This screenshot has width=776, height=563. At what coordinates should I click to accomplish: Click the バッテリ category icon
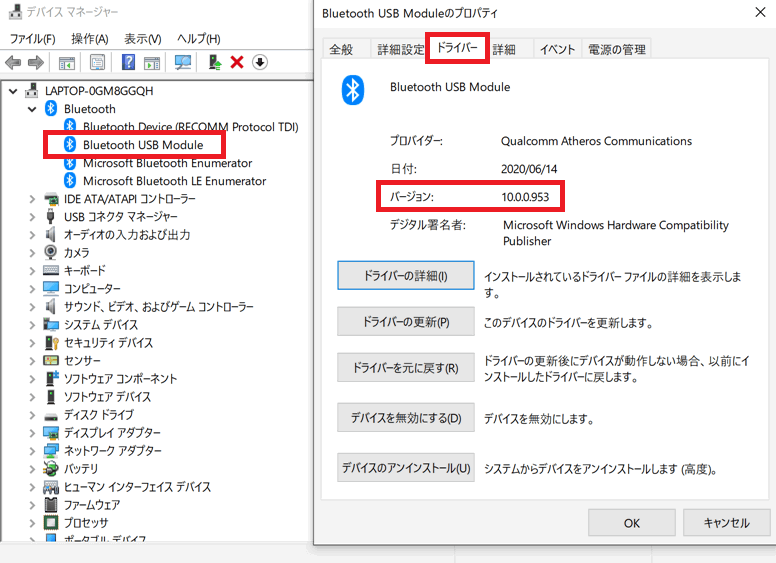(x=51, y=468)
